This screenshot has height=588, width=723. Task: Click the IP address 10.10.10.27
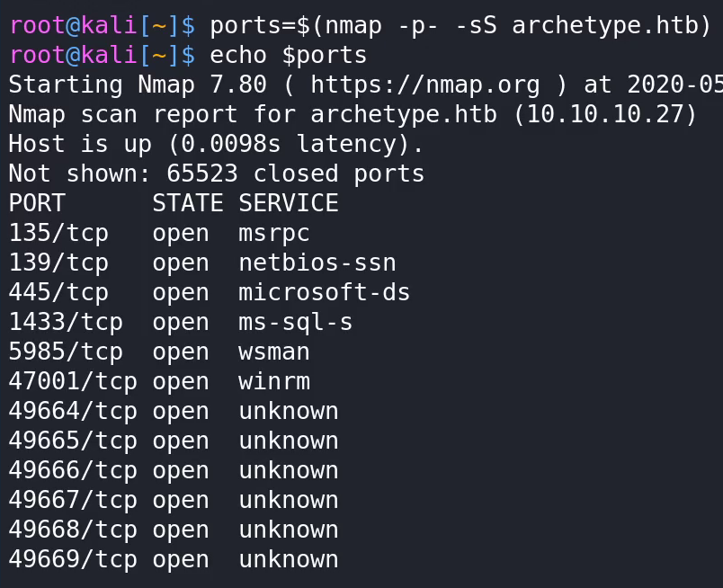click(x=604, y=114)
